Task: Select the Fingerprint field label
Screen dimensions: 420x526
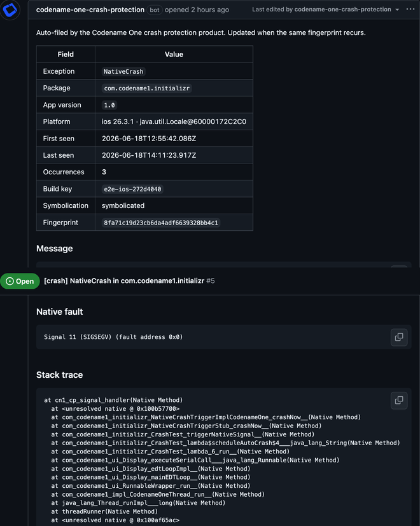Action: click(60, 223)
